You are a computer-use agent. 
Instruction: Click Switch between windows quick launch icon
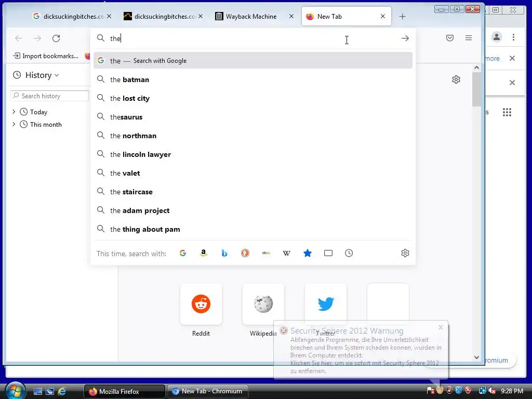click(x=50, y=391)
